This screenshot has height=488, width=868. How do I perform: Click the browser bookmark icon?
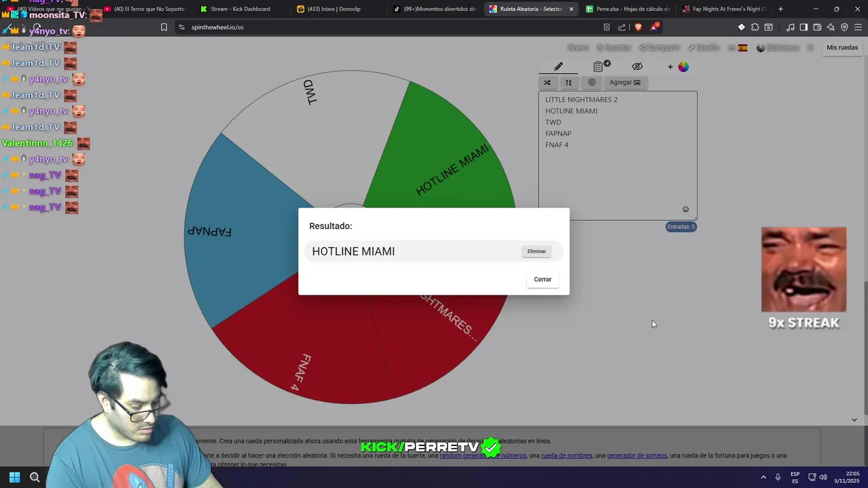164,27
